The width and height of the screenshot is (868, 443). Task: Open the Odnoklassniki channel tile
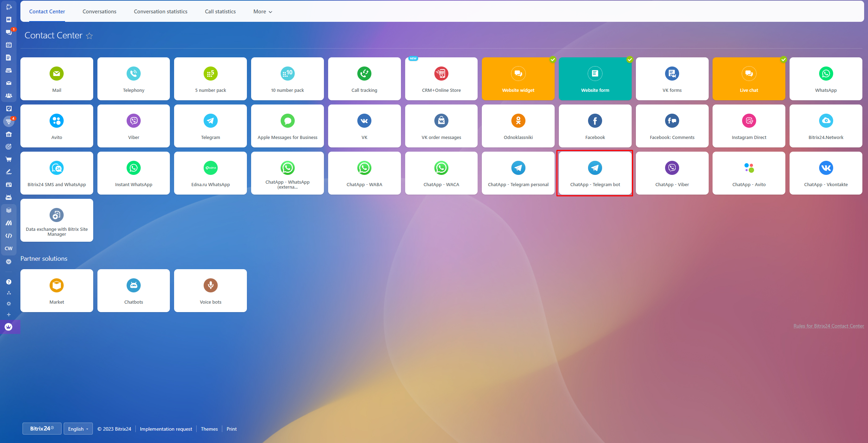tap(518, 126)
